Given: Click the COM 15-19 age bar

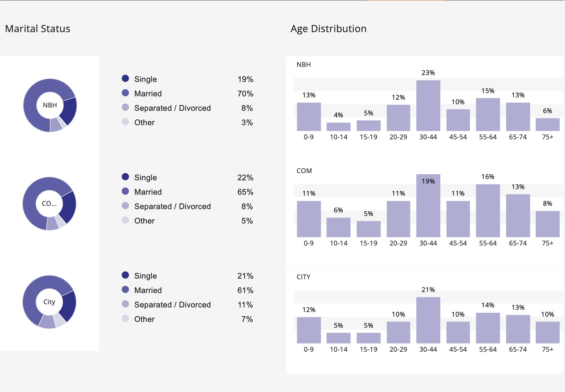Looking at the screenshot, I should 368,229.
